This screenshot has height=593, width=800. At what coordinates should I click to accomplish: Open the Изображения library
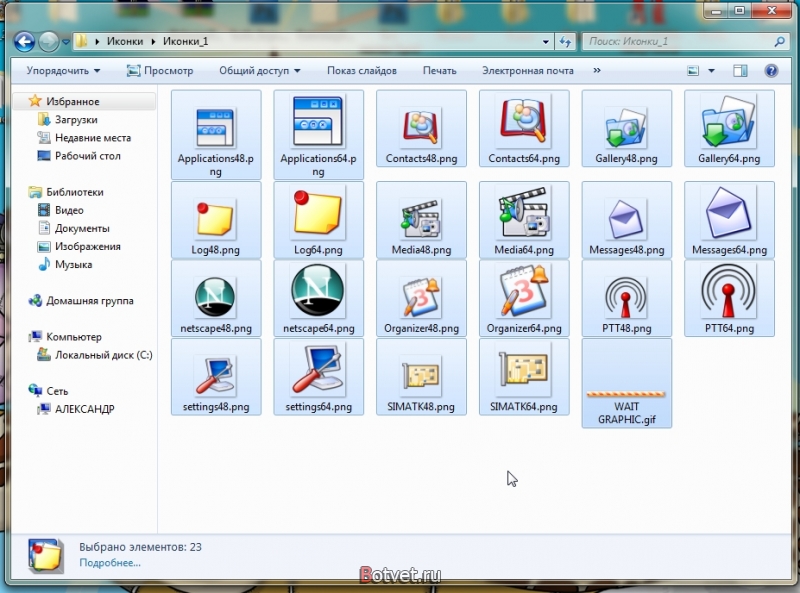[x=88, y=246]
